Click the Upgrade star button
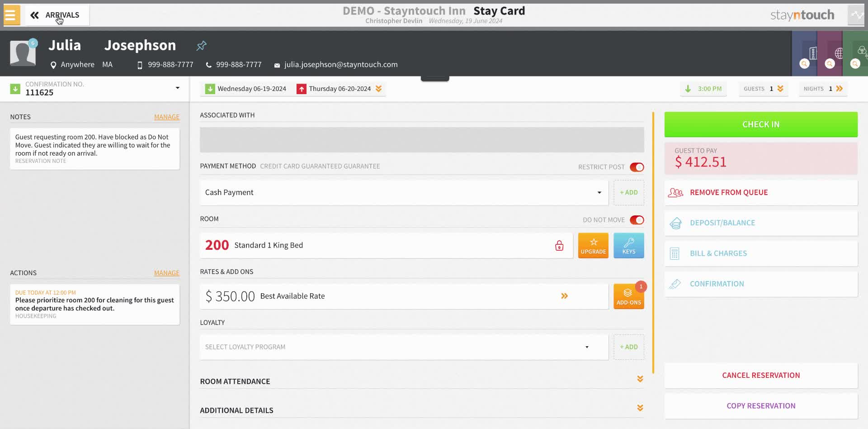Viewport: 868px width, 429px height. pos(593,245)
